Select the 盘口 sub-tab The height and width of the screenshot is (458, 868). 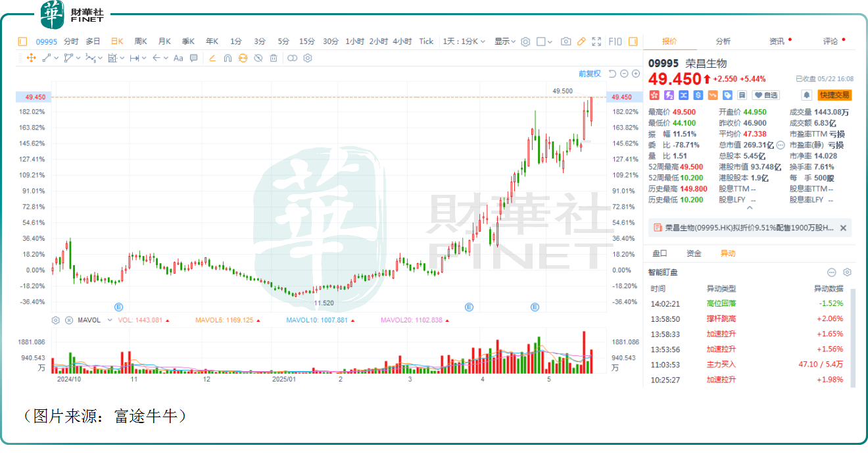[x=660, y=253]
